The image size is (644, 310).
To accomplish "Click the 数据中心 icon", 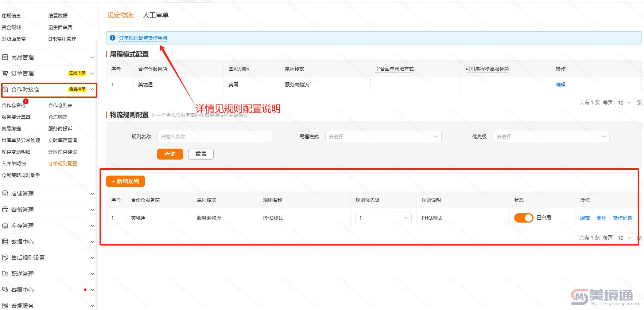I will tap(5, 242).
